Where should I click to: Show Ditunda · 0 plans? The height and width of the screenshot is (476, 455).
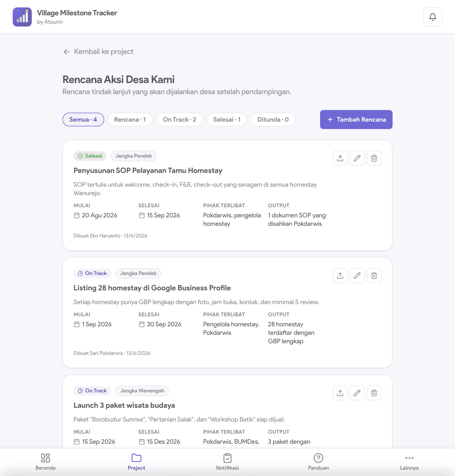pos(273,120)
